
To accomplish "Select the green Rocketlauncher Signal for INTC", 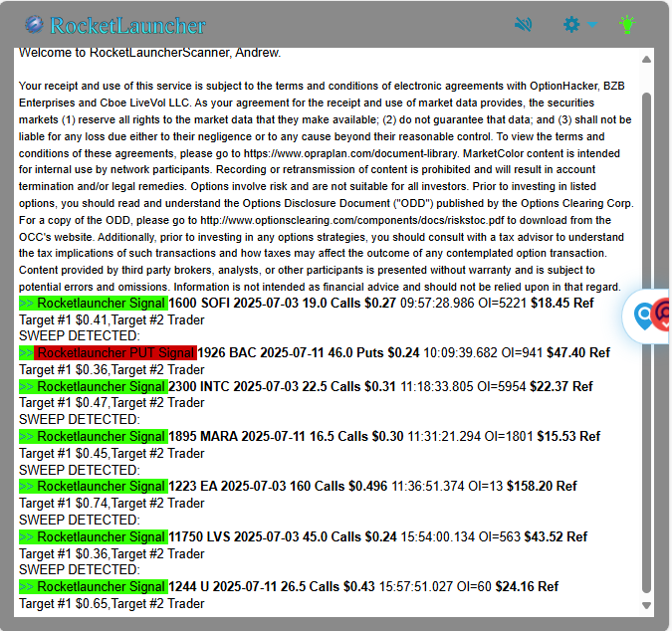I will click(x=94, y=386).
